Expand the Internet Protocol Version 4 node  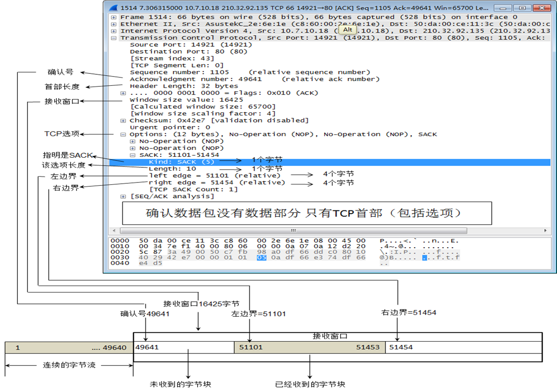[x=114, y=31]
